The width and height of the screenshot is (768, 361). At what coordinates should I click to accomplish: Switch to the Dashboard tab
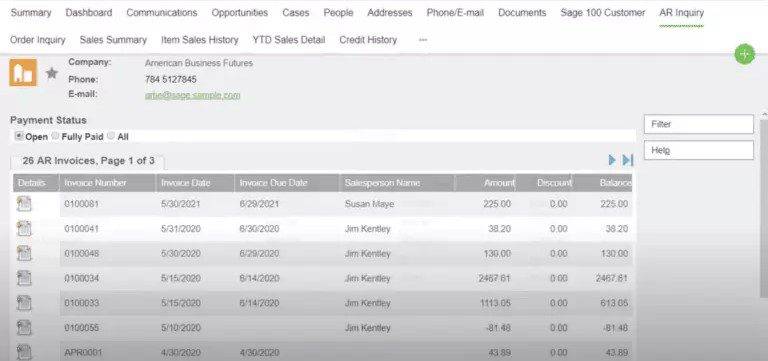[x=89, y=13]
